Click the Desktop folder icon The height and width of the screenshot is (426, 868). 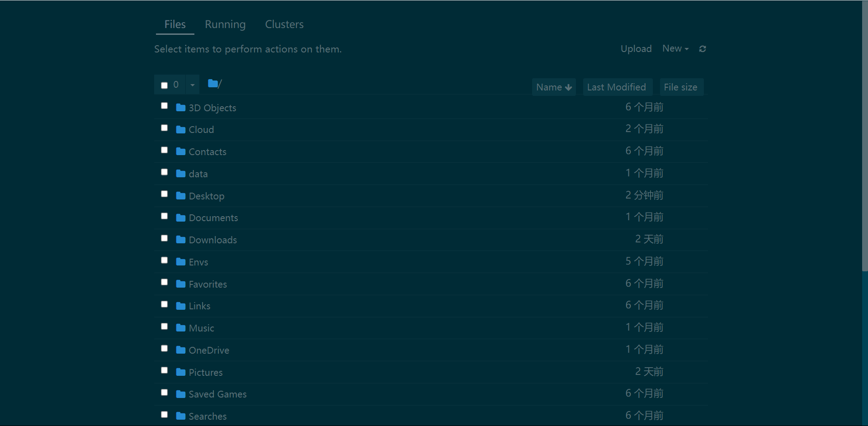(x=181, y=196)
